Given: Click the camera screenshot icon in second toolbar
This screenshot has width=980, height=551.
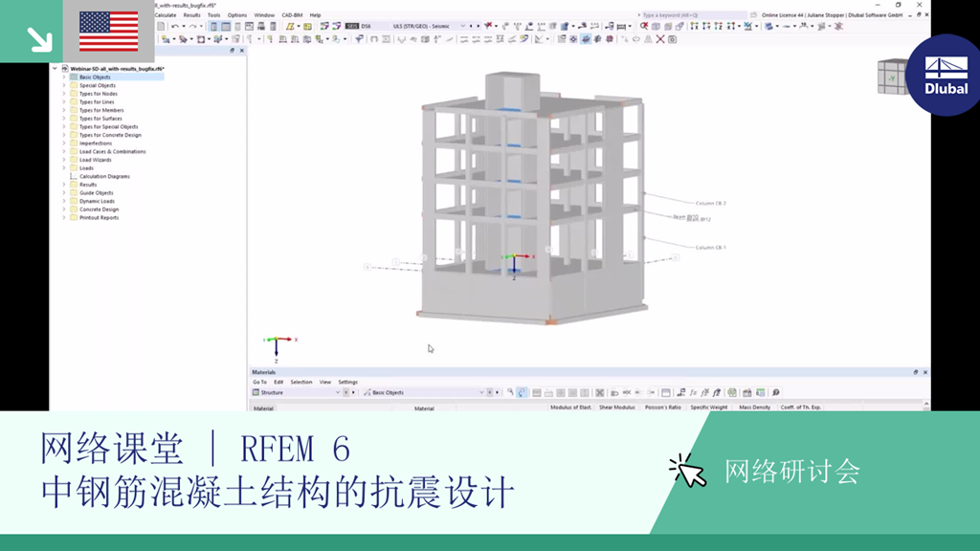Looking at the screenshot, I should [673, 39].
